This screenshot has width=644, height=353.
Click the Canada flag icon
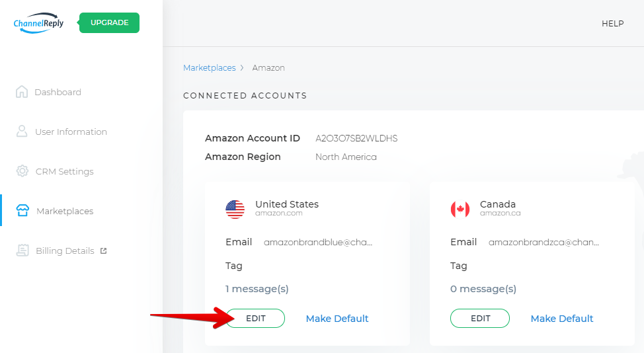tap(460, 210)
